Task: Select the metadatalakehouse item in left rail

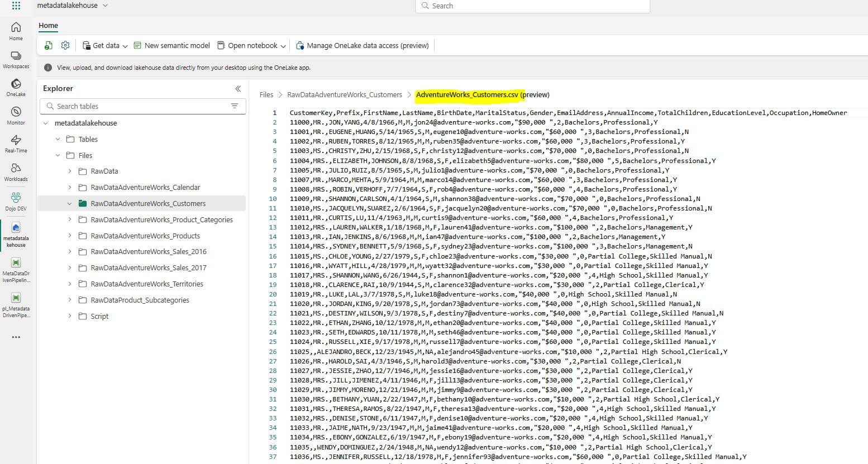Action: pyautogui.click(x=16, y=234)
